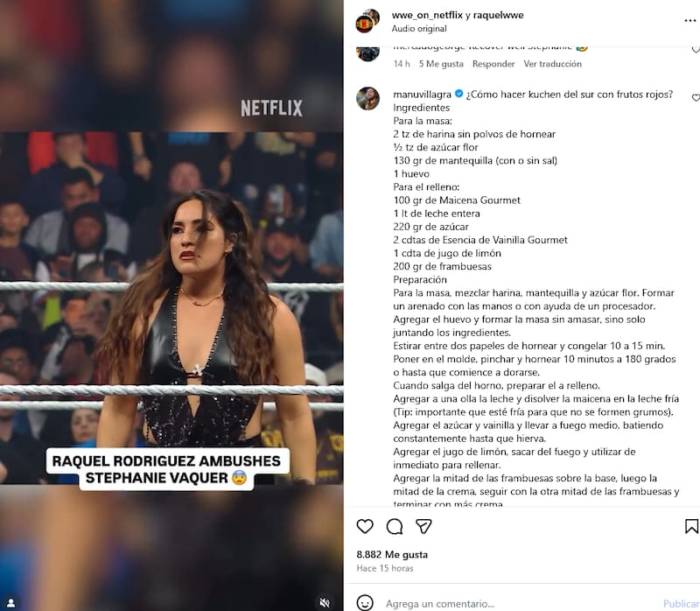Click manuvillagra's profile avatar

[x=367, y=98]
